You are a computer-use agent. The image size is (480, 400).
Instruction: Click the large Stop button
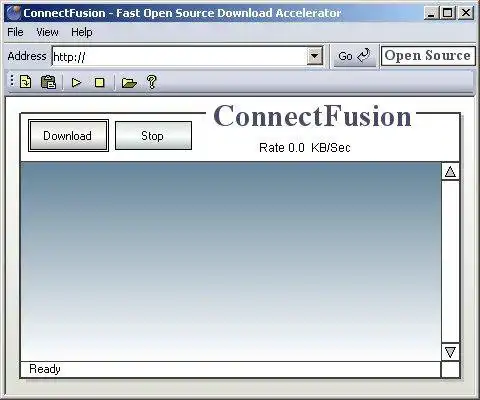click(x=153, y=136)
